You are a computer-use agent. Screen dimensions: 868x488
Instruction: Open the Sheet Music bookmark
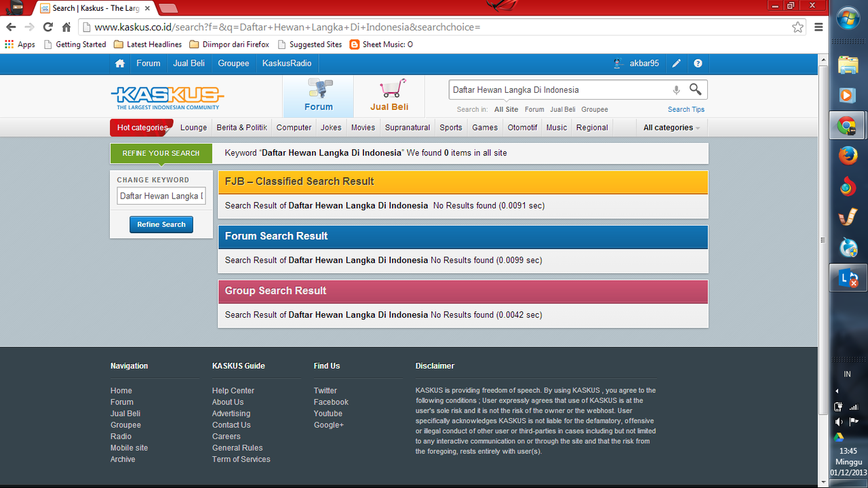[381, 45]
